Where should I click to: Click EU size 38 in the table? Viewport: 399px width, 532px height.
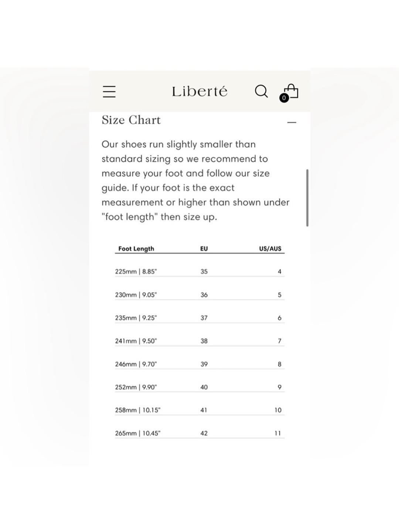pos(204,341)
